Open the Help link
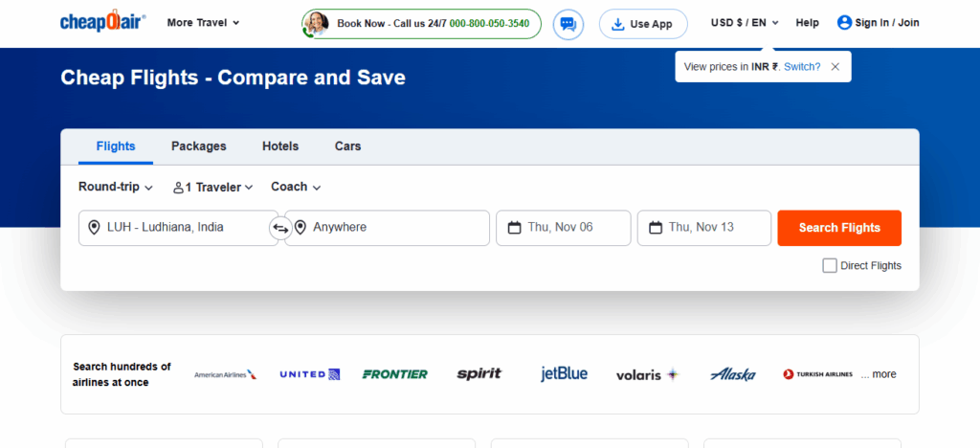 [x=807, y=22]
